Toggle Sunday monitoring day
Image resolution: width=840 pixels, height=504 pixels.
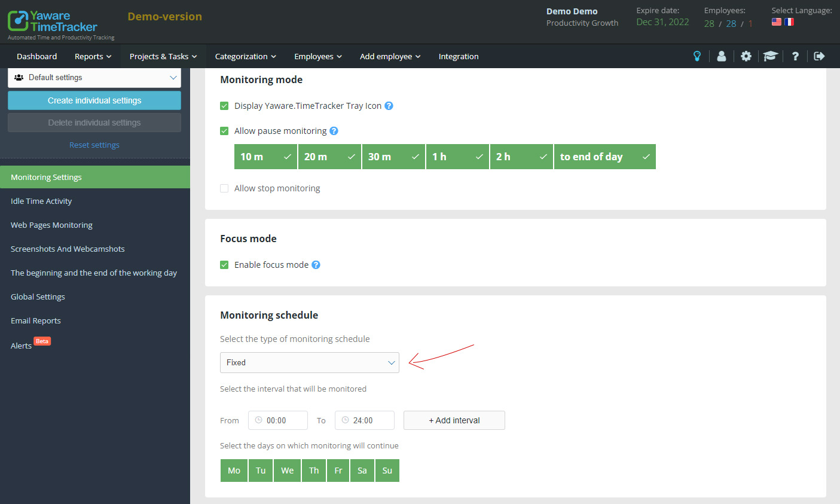(x=387, y=471)
